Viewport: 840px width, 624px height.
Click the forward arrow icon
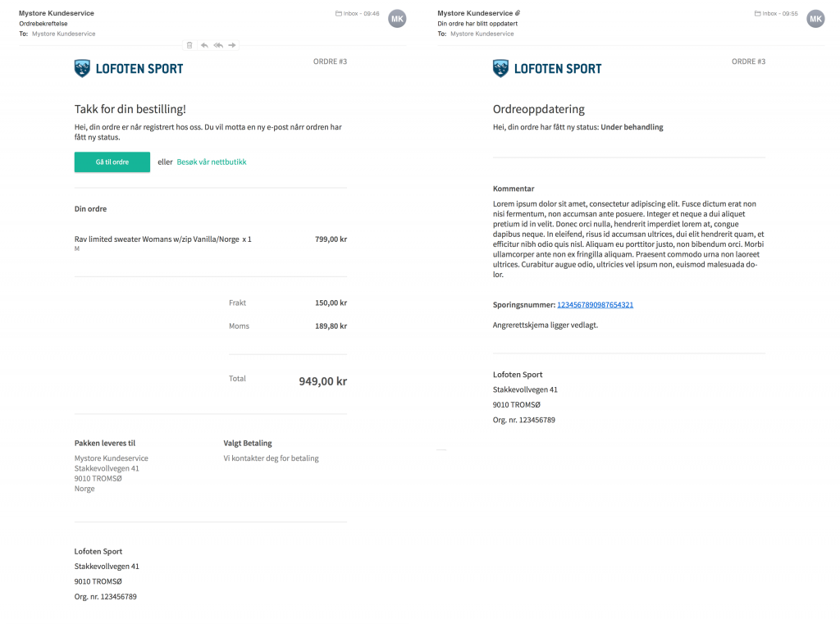(232, 45)
